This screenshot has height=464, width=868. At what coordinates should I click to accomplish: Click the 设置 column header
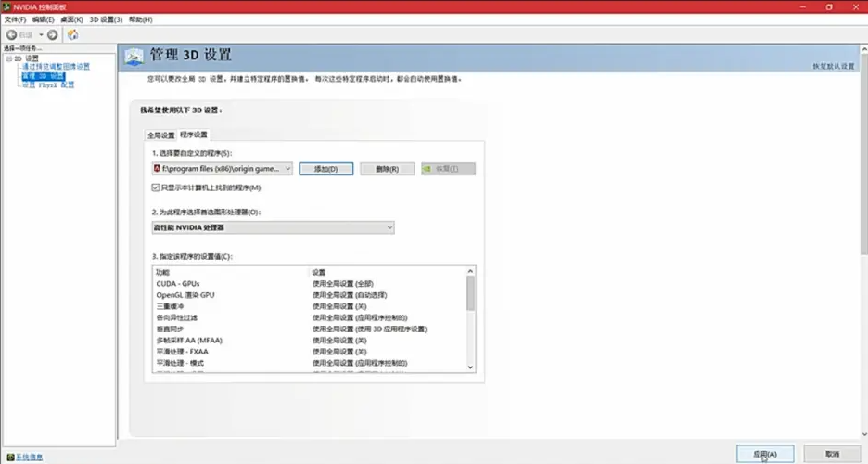(x=319, y=273)
